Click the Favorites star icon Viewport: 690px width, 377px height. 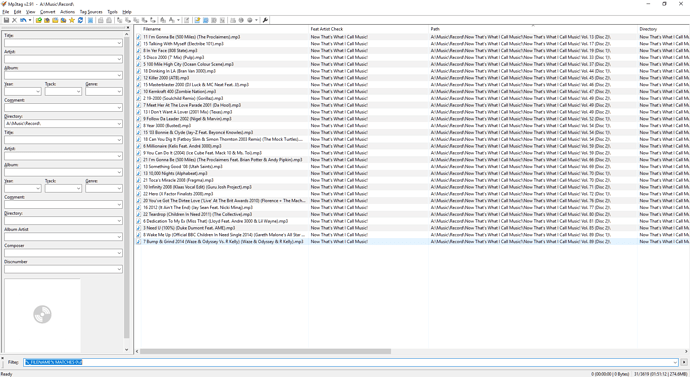[71, 20]
